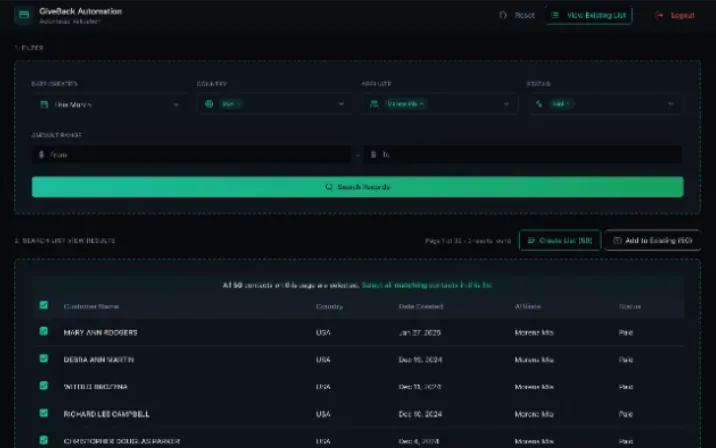Click the Country column header

click(x=329, y=306)
